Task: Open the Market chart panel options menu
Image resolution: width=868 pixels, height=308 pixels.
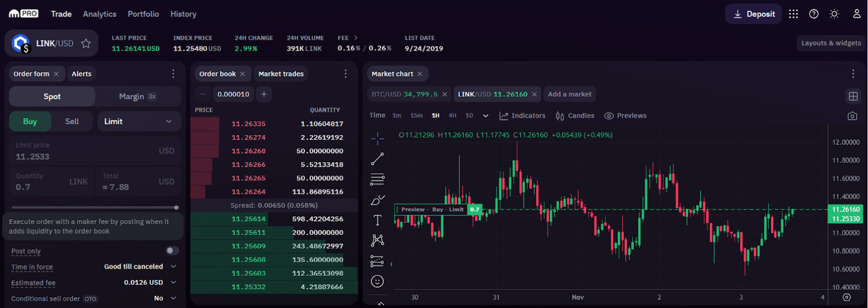Action: (x=853, y=74)
